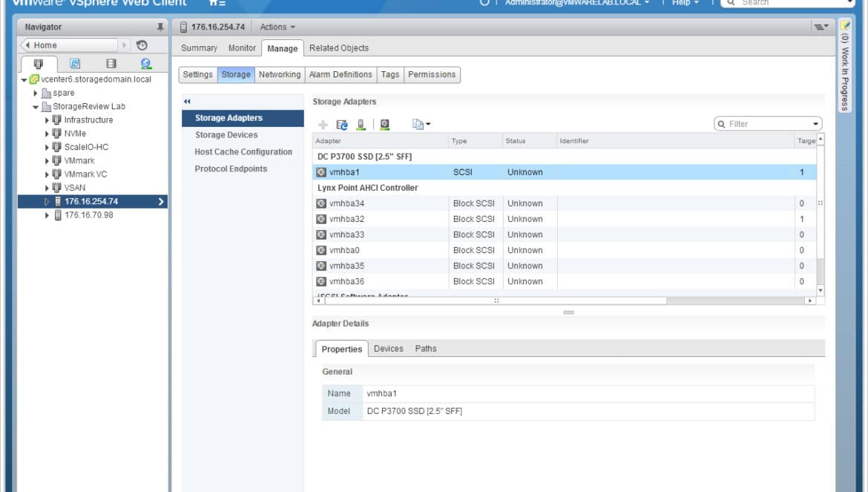
Task: Open the Devices tab in Adapter Details
Action: 388,349
